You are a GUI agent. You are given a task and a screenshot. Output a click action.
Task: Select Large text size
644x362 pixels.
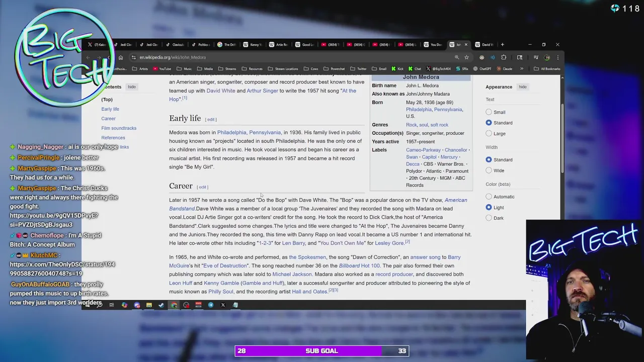point(489,133)
